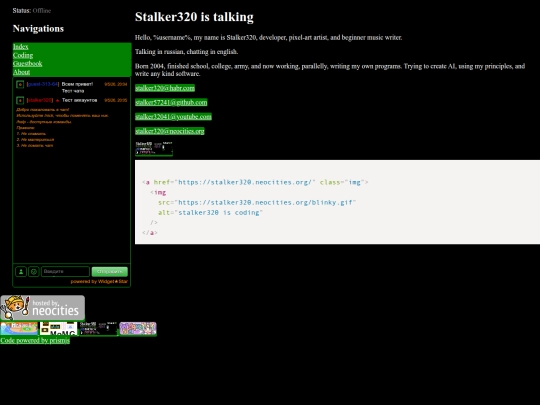
Task: Click the purple anime footer badge
Action: coord(138,329)
